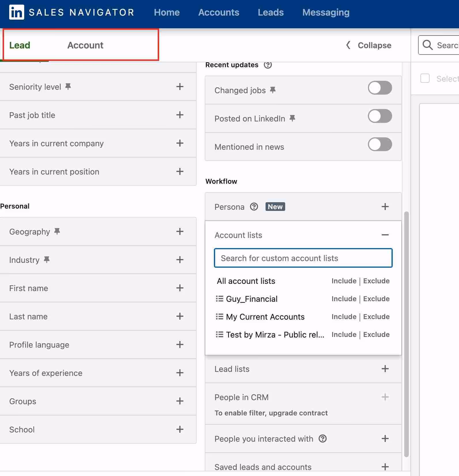Click the 'Guy_Financial' list name
Screen dimensions: 459x476
(252, 299)
